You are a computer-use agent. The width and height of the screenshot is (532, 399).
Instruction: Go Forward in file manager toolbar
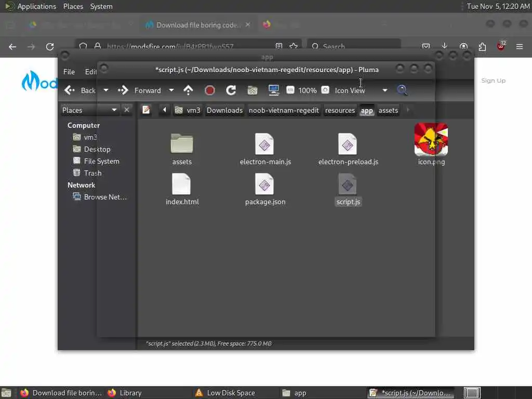point(140,90)
